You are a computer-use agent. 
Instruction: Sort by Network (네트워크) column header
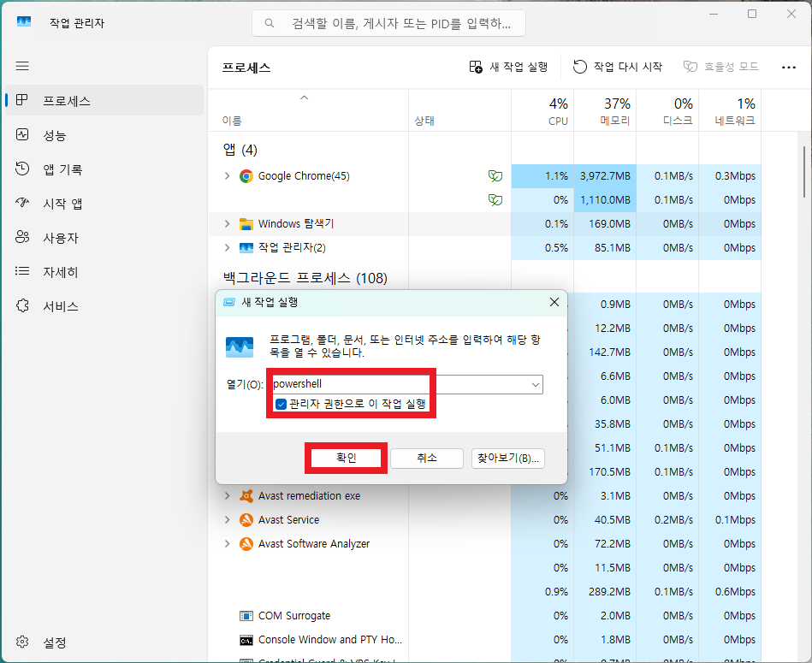tap(730, 110)
